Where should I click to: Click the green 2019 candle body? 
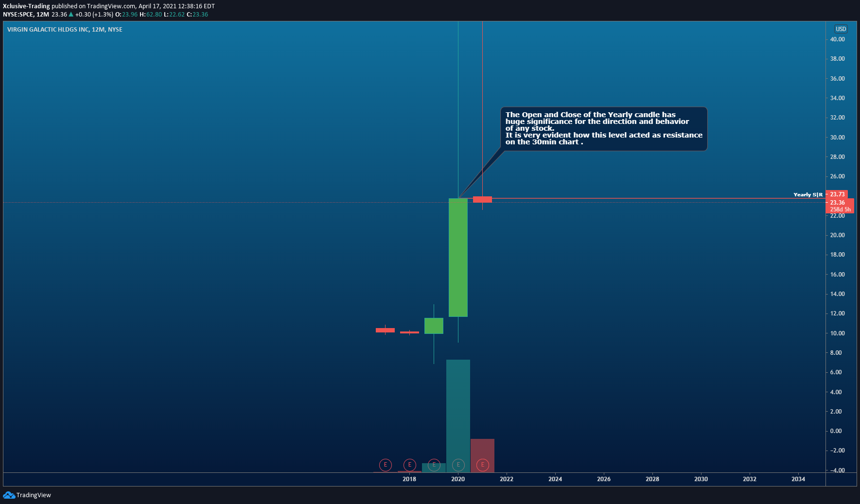(x=434, y=326)
